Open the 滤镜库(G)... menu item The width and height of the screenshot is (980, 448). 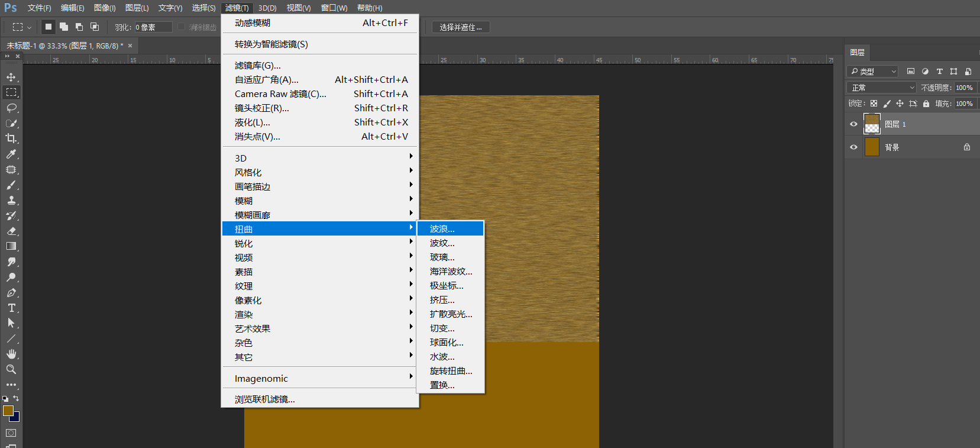coord(320,66)
